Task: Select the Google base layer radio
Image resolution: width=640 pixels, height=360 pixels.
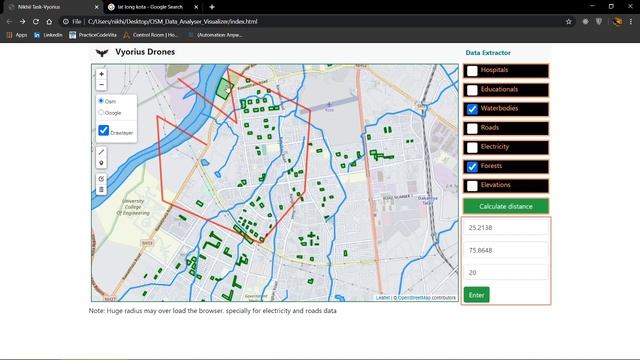Action: click(x=101, y=112)
